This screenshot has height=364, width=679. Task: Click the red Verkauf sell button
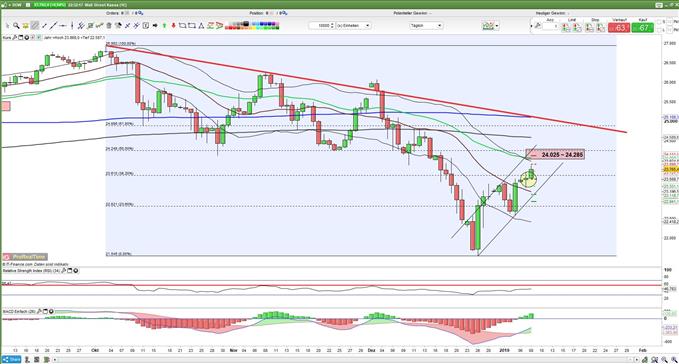[619, 28]
